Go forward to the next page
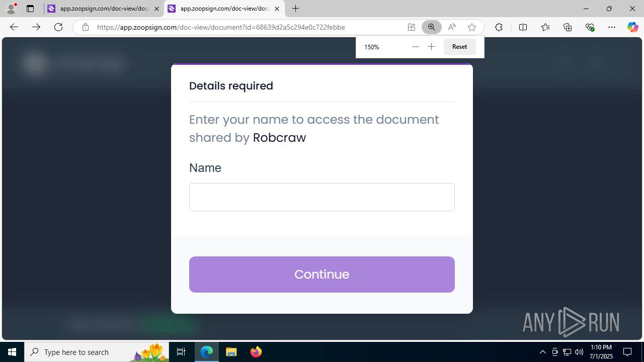644x362 pixels. (36, 27)
